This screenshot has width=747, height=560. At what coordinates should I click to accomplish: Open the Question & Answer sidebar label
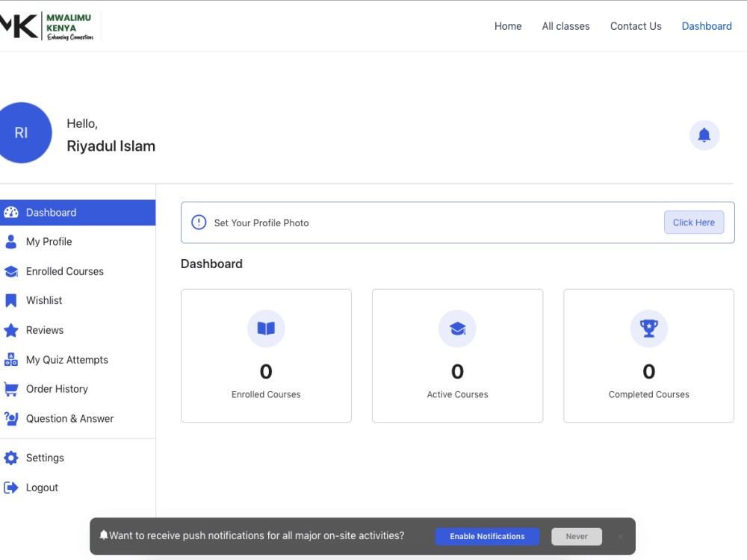point(70,419)
